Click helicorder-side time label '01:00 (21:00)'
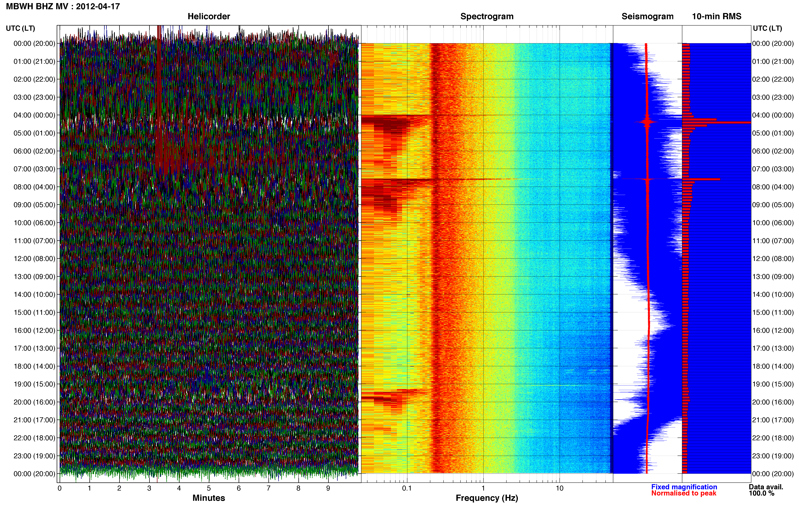Image resolution: width=812 pixels, height=508 pixels. point(34,62)
